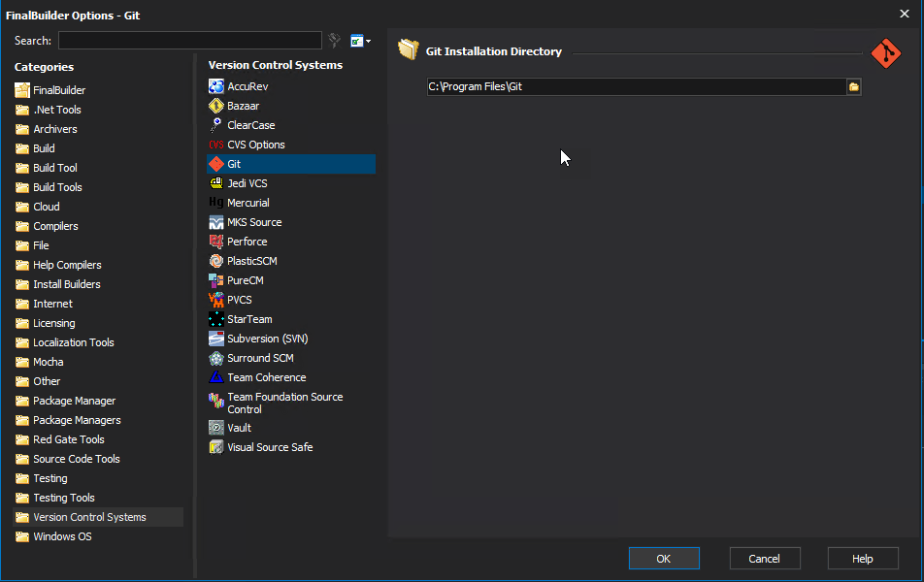This screenshot has width=924, height=582.
Task: Select the Git version control icon
Action: pos(215,164)
